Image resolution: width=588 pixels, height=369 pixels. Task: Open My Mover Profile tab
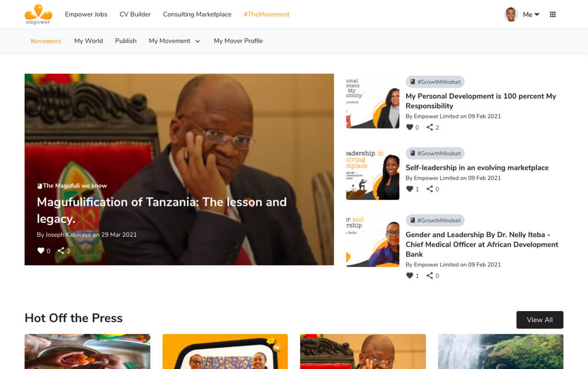(x=238, y=41)
